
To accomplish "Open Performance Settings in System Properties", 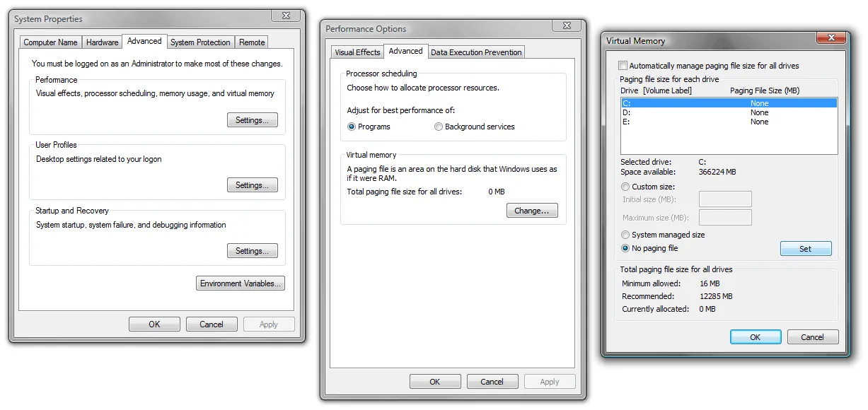I will pos(253,120).
